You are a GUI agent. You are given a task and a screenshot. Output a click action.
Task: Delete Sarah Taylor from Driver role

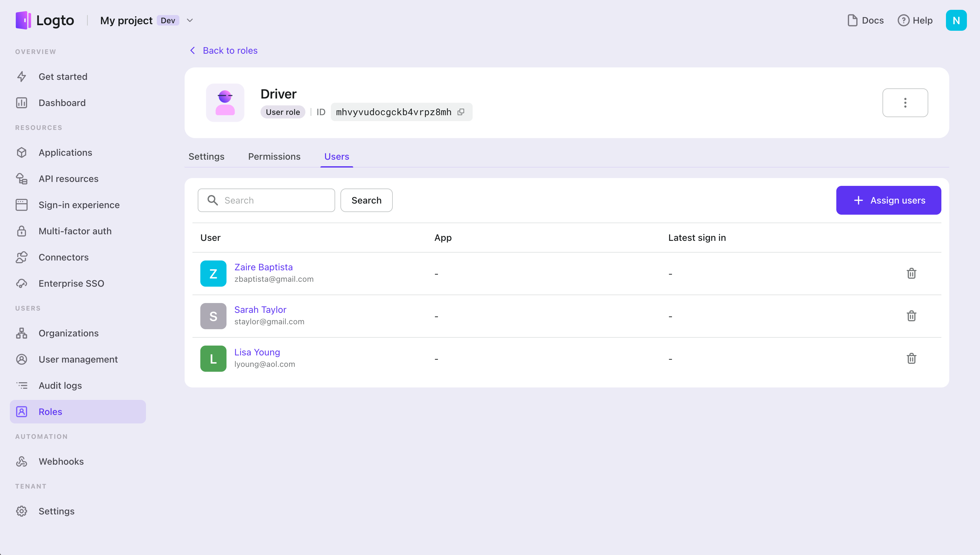click(x=911, y=316)
